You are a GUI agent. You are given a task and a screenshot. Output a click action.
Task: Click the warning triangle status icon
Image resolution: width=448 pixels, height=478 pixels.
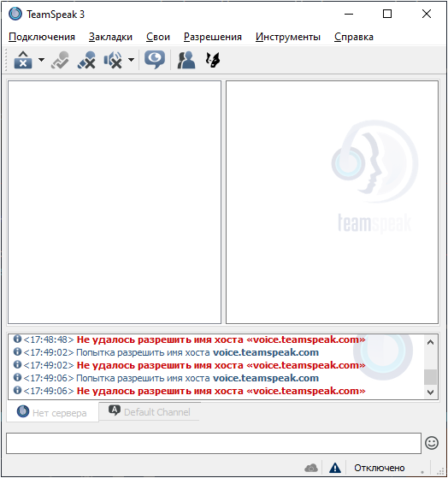click(335, 468)
